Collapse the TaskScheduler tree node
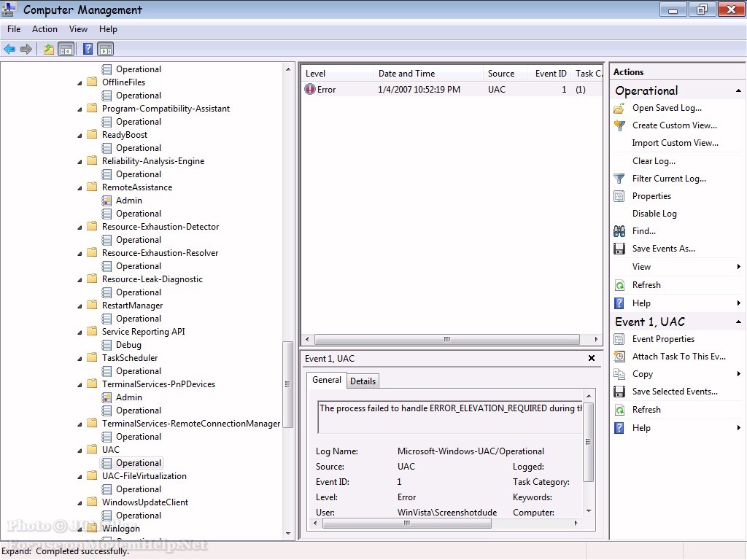 (x=80, y=359)
